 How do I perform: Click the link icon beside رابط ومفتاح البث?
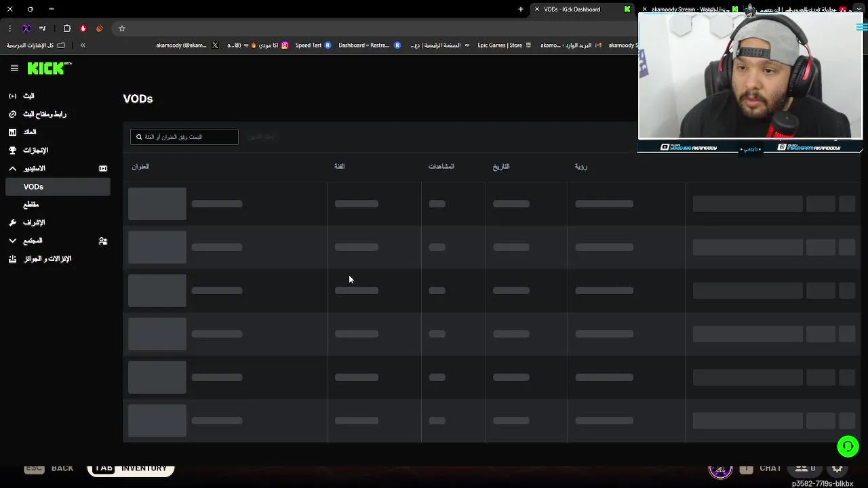pyautogui.click(x=12, y=115)
